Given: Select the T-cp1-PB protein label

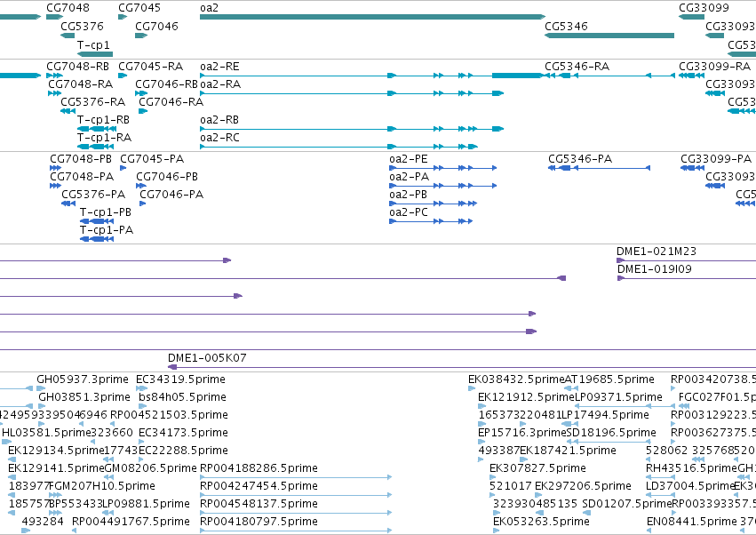Looking at the screenshot, I should click(x=106, y=212).
